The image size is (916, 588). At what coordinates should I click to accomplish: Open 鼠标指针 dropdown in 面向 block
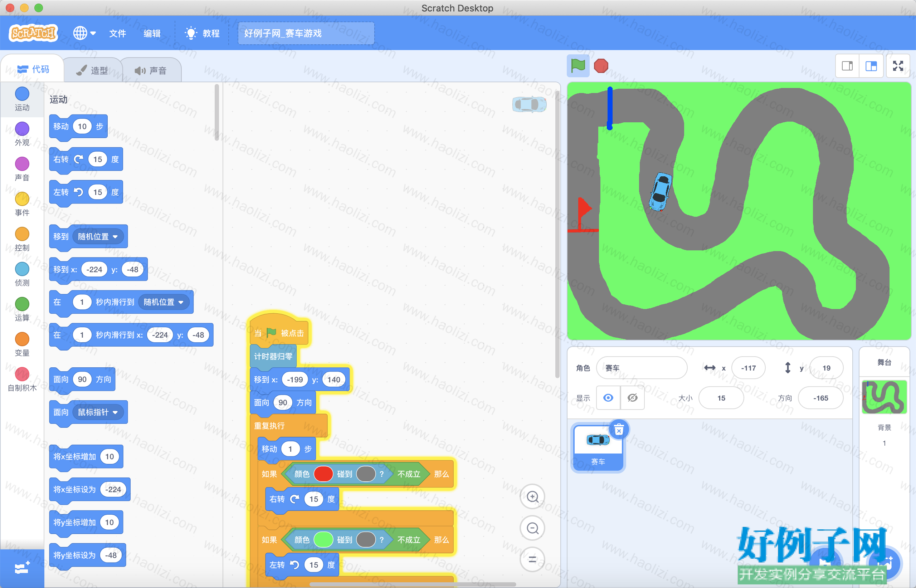(98, 412)
